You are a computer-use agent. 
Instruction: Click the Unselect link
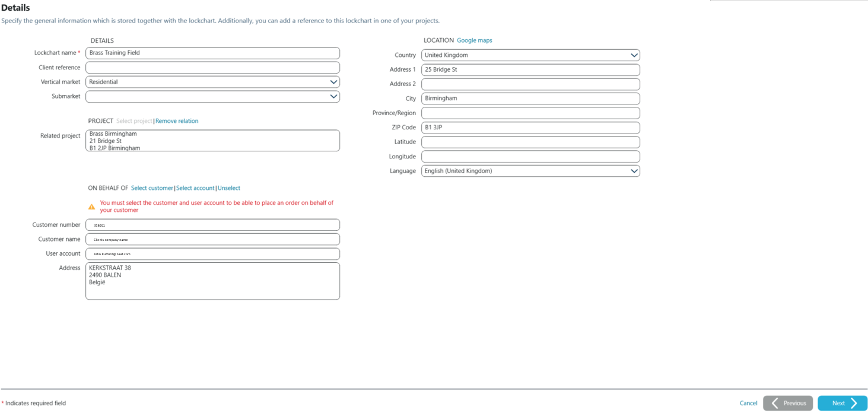pos(229,188)
